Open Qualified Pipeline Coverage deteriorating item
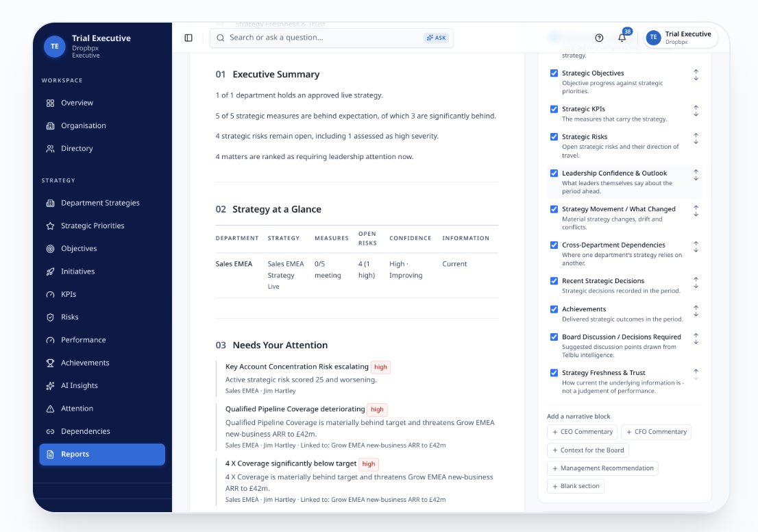Image resolution: width=758 pixels, height=532 pixels. [295, 409]
